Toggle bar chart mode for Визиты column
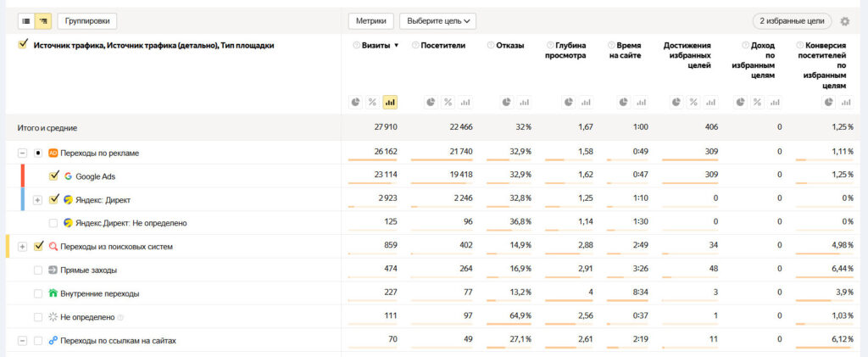 click(390, 102)
